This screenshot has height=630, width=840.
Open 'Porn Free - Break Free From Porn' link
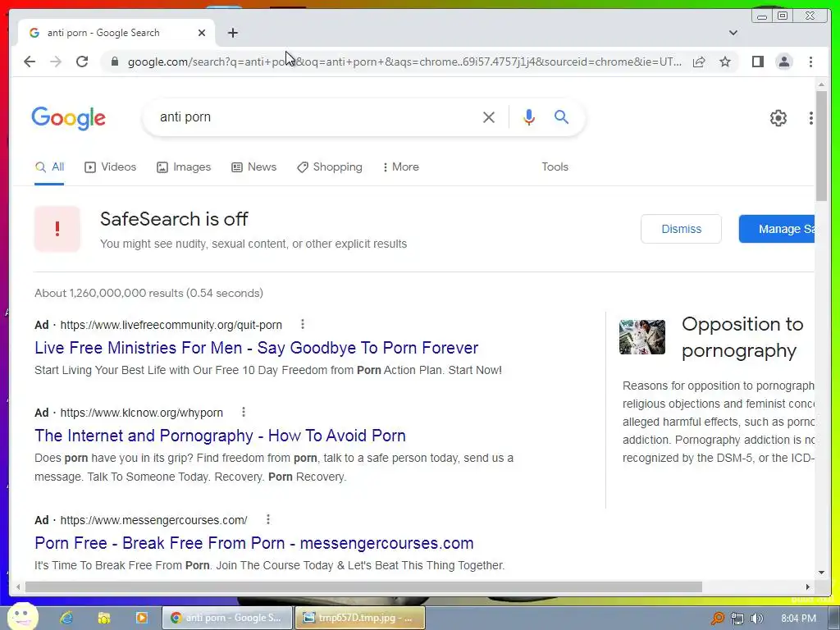(x=254, y=543)
